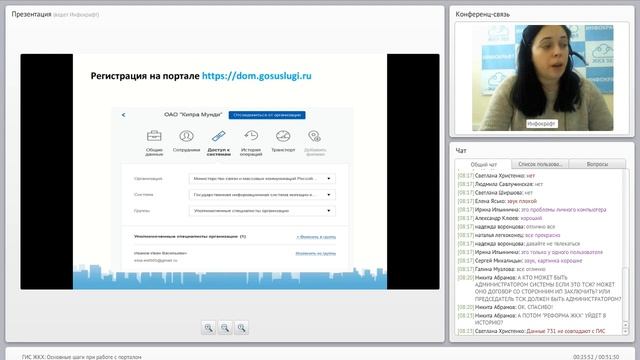640x360 pixels.
Task: Open the Транспорт gauge icon
Action: (283, 136)
